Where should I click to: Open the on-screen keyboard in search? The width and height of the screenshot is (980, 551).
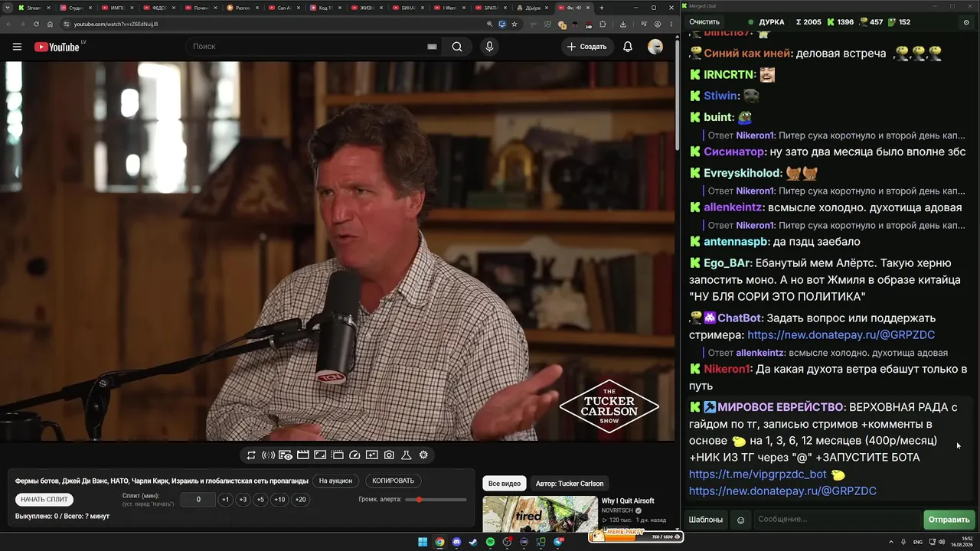coord(432,47)
